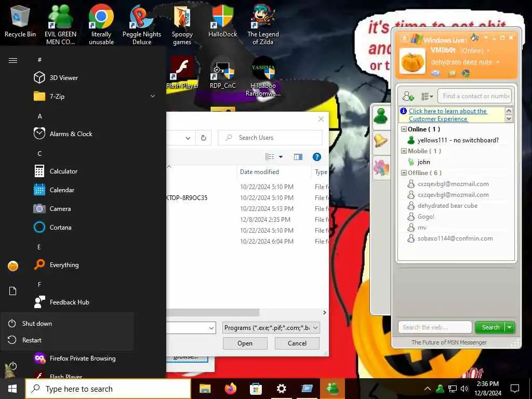532x399 pixels.
Task: Click the Documents icon in Start rail
Action: pyautogui.click(x=13, y=291)
